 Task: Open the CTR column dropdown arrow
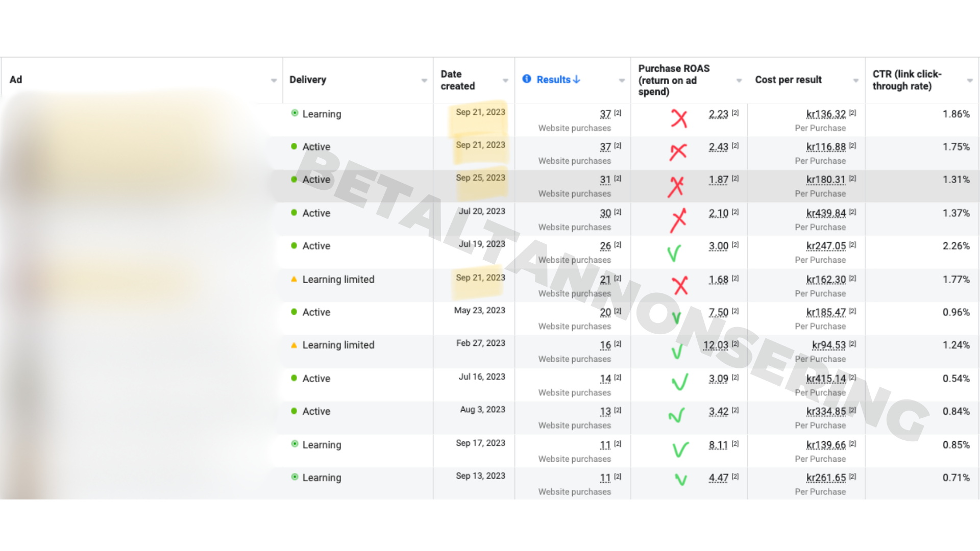[x=970, y=81]
